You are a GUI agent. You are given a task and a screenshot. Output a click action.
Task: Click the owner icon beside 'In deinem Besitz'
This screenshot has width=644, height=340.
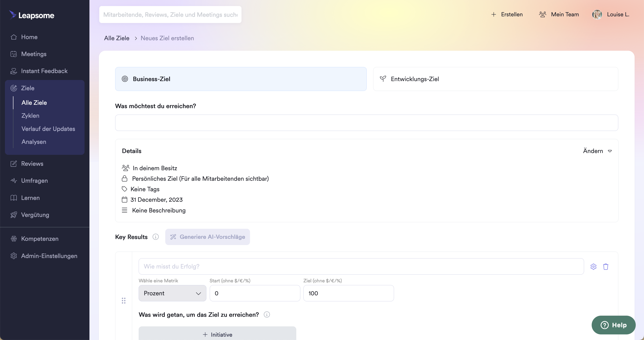pyautogui.click(x=125, y=168)
